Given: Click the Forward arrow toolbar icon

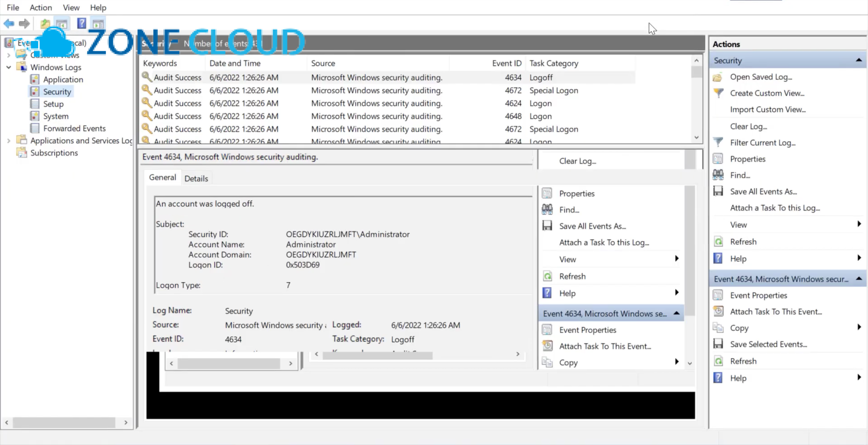Looking at the screenshot, I should coord(24,23).
